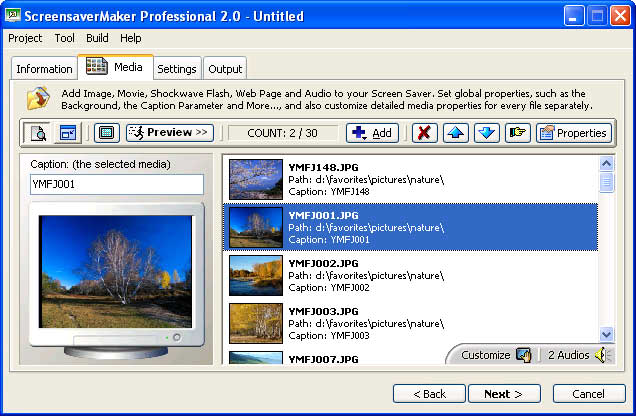Open the Build menu
Viewport: 636px width, 416px height.
pyautogui.click(x=97, y=38)
